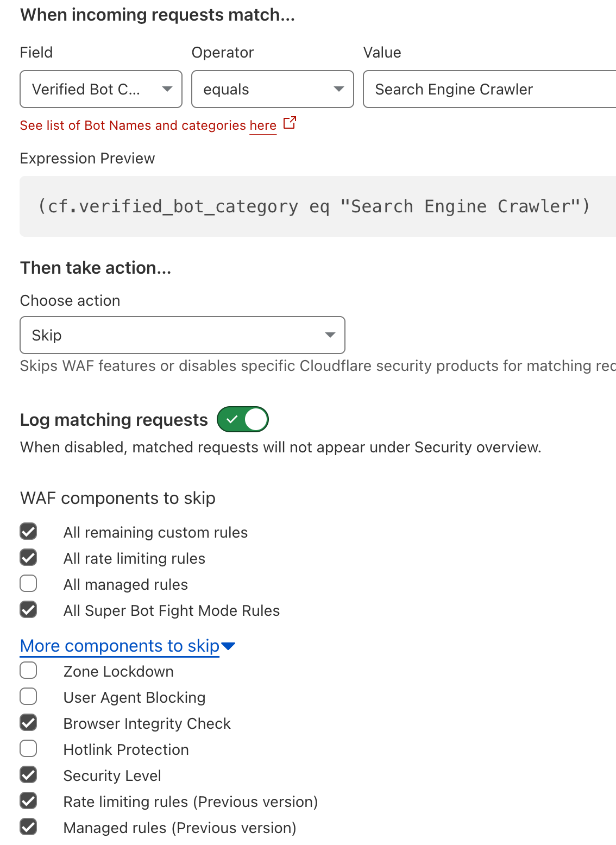This screenshot has height=845, width=616.
Task: Click the Search Engine Crawler value field
Action: tap(489, 89)
